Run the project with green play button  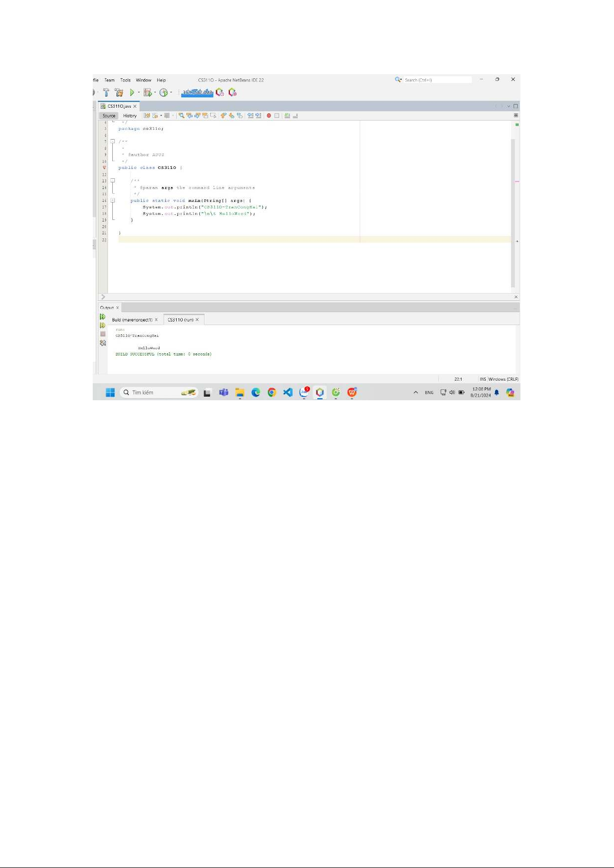pos(132,93)
